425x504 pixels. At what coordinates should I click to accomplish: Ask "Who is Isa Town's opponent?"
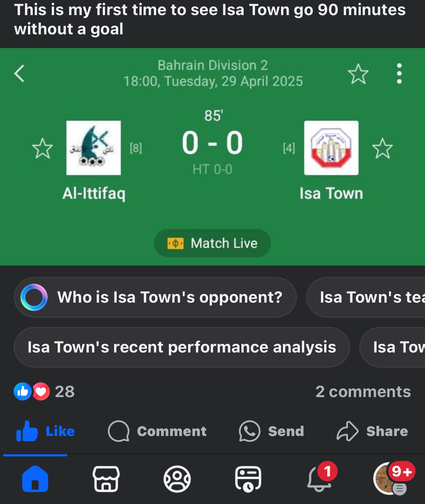point(155,297)
